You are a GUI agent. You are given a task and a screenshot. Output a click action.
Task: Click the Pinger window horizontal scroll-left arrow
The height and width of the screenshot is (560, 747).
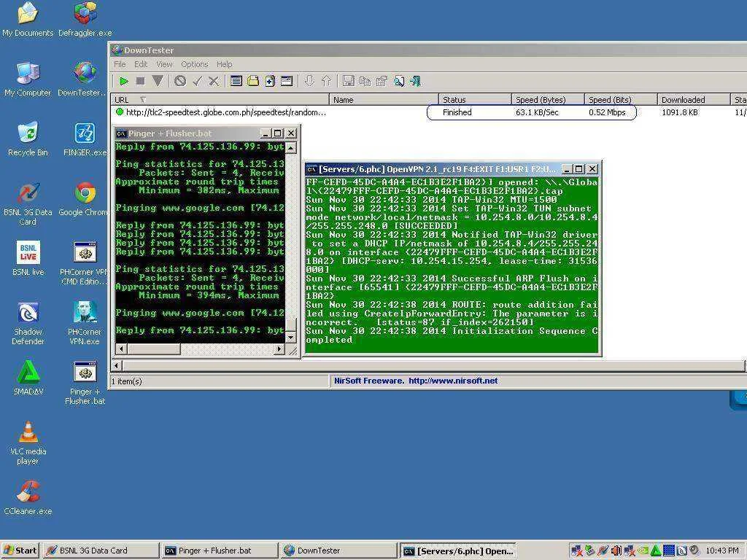pyautogui.click(x=121, y=349)
